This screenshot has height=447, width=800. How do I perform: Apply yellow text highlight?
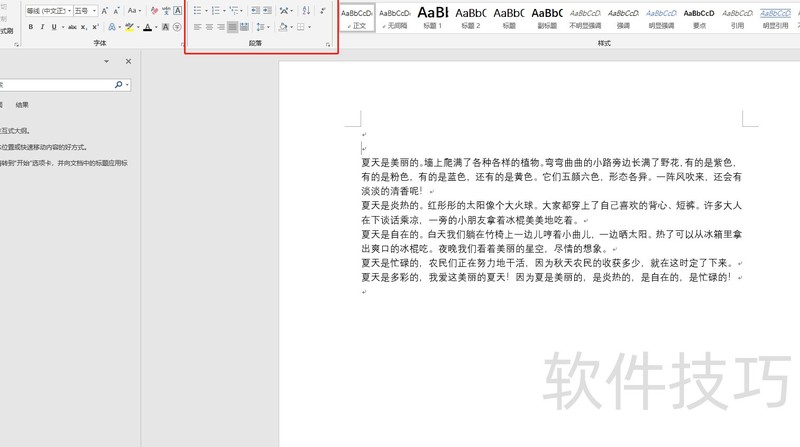pos(129,27)
